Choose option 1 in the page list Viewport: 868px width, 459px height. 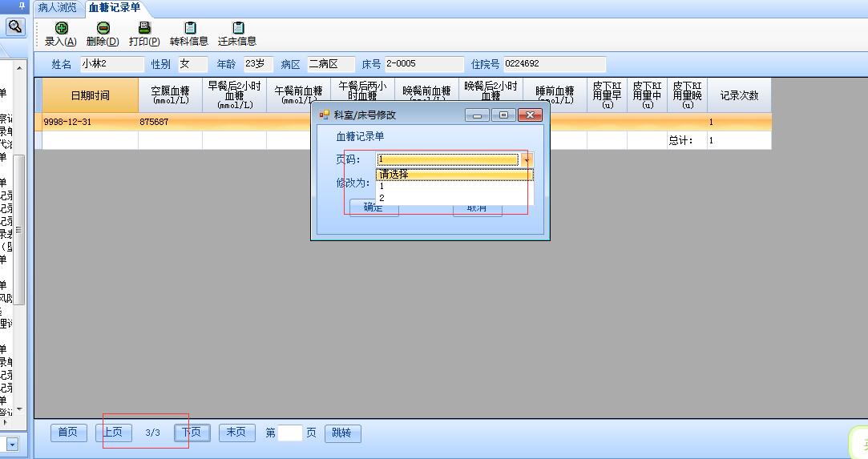454,187
